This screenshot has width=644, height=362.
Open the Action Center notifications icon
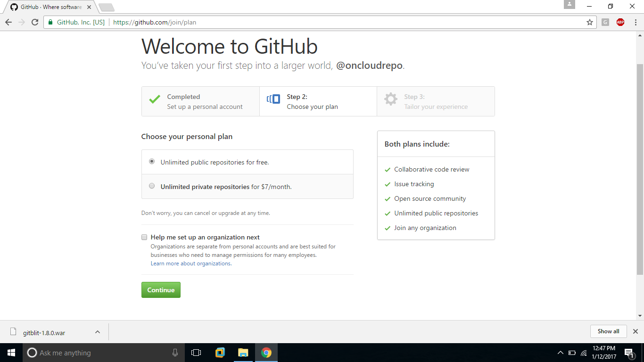point(628,353)
